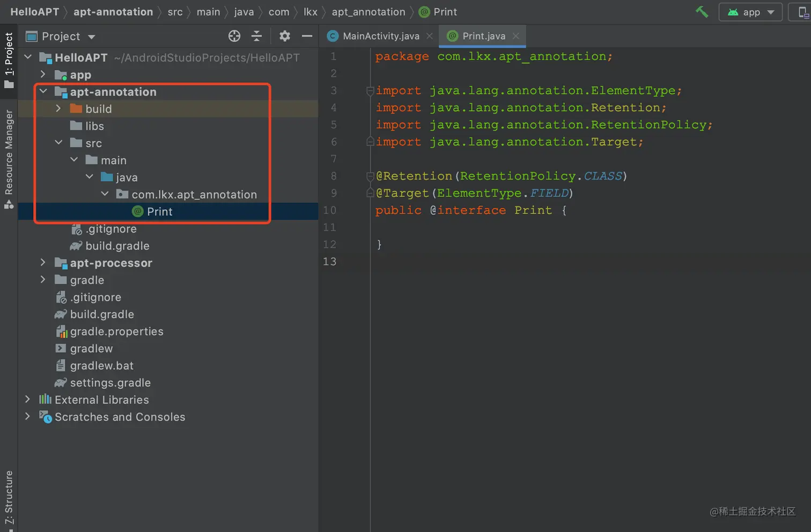The height and width of the screenshot is (532, 811).
Task: Click the package icon for com.lkx.apt_annotation
Action: pyautogui.click(x=122, y=194)
